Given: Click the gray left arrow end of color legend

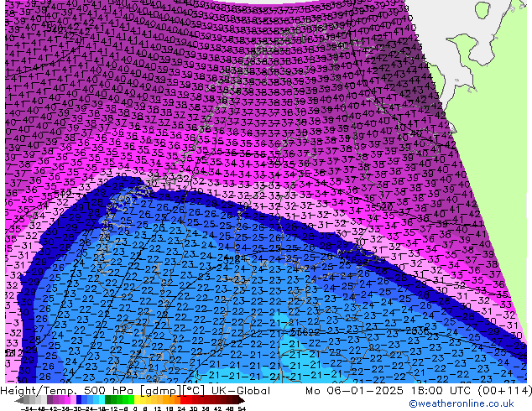Looking at the screenshot, I should click(x=18, y=400).
